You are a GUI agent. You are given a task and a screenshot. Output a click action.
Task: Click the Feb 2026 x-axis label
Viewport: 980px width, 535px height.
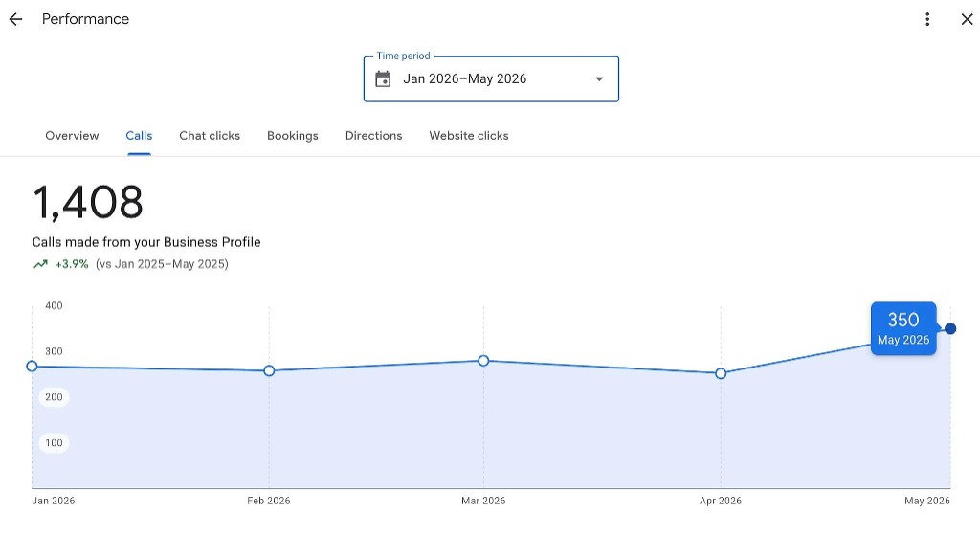coord(269,501)
